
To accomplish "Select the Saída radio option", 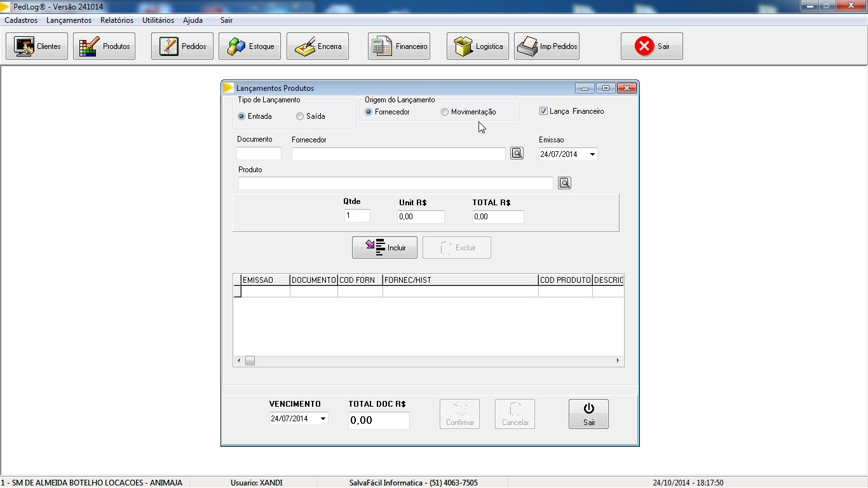I will pos(300,116).
